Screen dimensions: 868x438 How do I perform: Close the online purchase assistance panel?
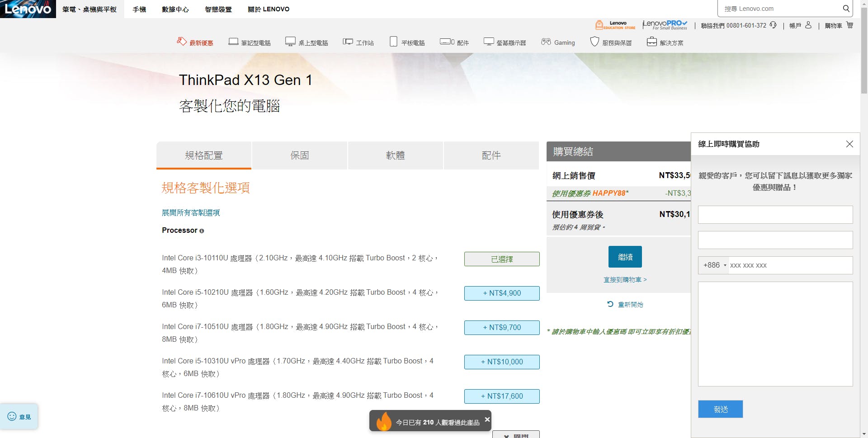[849, 144]
